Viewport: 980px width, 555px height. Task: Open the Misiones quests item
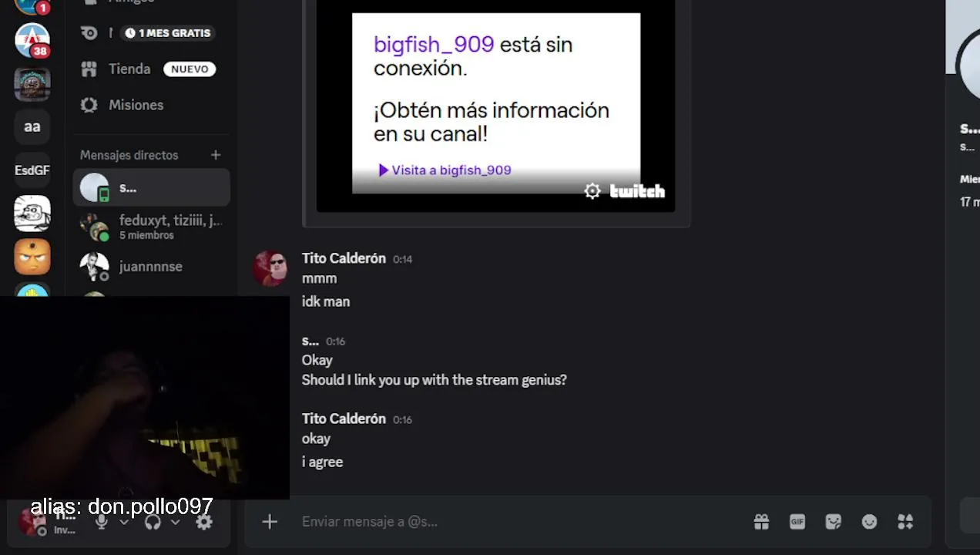151,105
